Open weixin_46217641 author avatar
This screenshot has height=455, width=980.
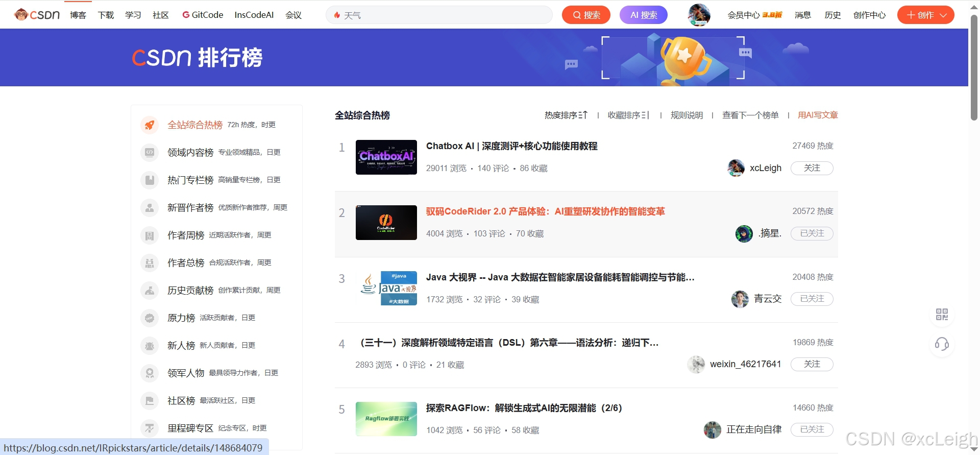[696, 364]
